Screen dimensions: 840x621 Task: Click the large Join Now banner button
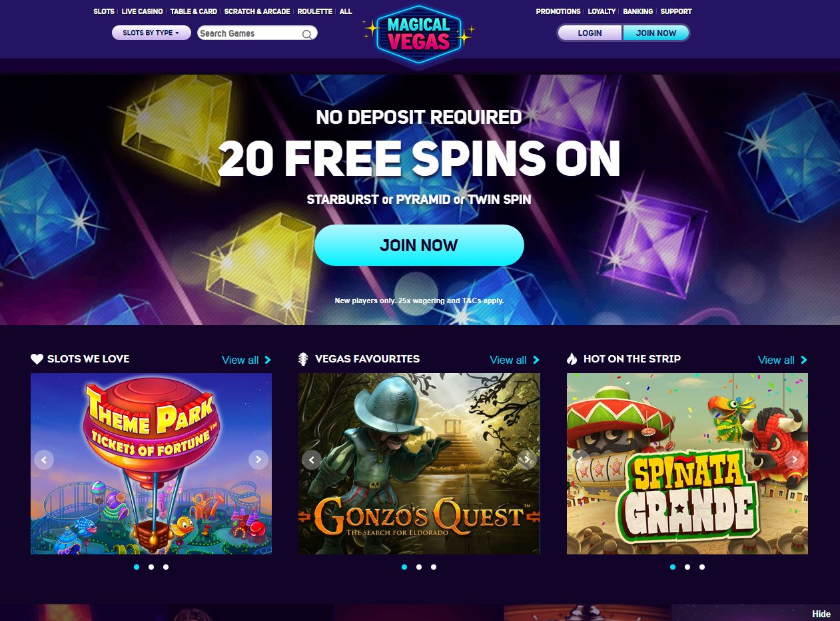419,245
